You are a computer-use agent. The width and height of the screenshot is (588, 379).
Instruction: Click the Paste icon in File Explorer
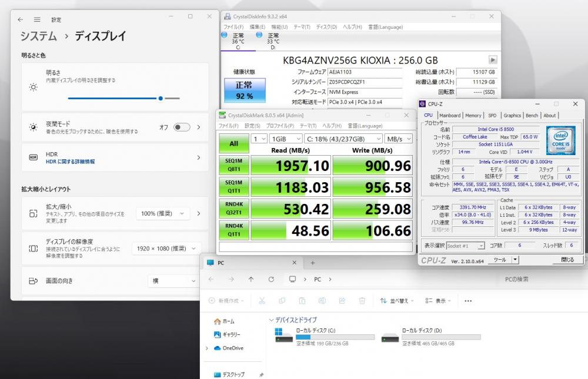click(302, 301)
